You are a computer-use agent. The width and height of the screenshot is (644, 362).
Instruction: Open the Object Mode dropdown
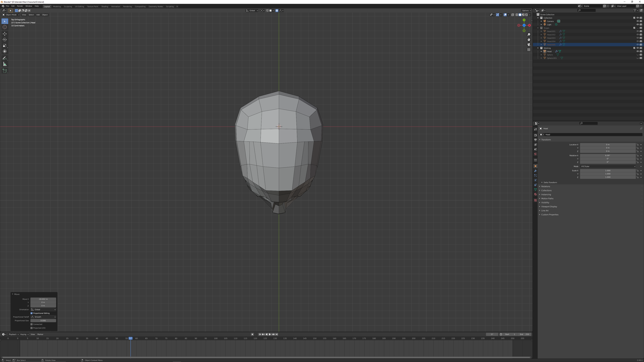(x=11, y=15)
